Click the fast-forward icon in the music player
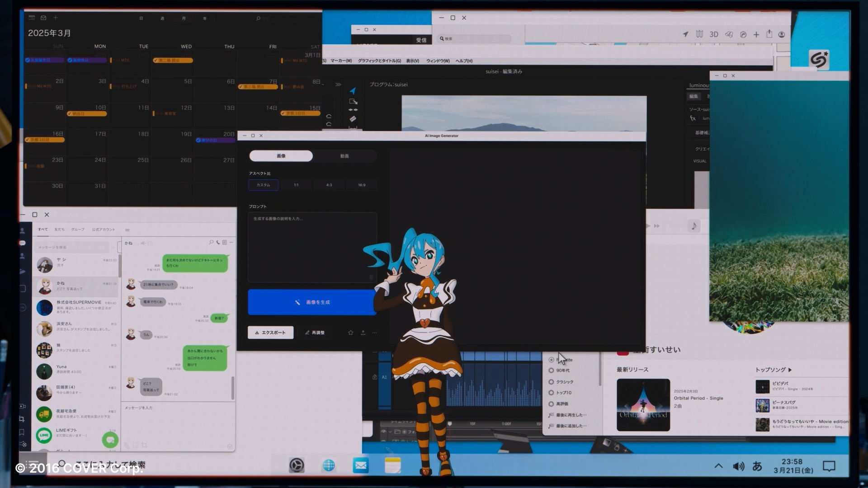 pyautogui.click(x=657, y=226)
